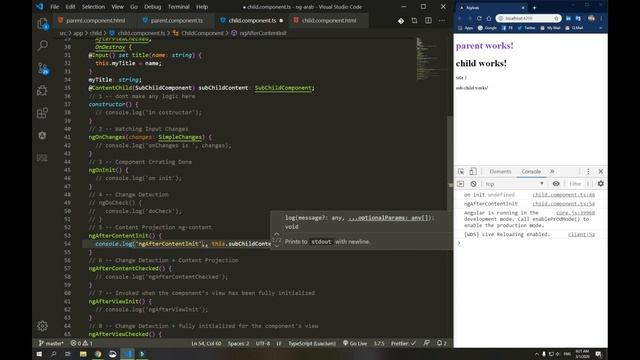Click the code minimap in the editor

tap(430, 59)
